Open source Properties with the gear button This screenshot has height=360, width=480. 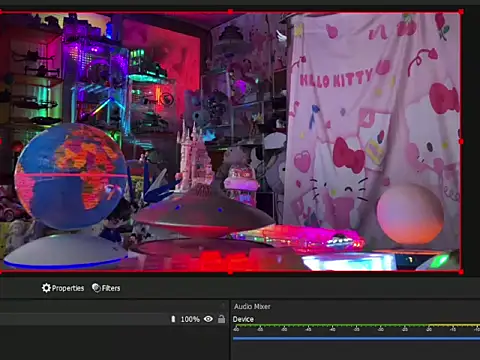pyautogui.click(x=63, y=288)
